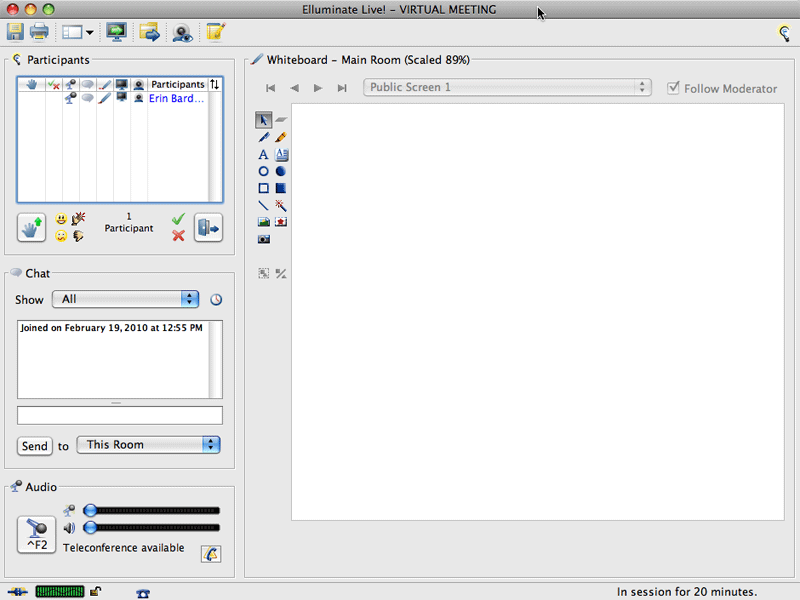
Task: Open the Public Screen 1 dropdown
Action: (507, 87)
